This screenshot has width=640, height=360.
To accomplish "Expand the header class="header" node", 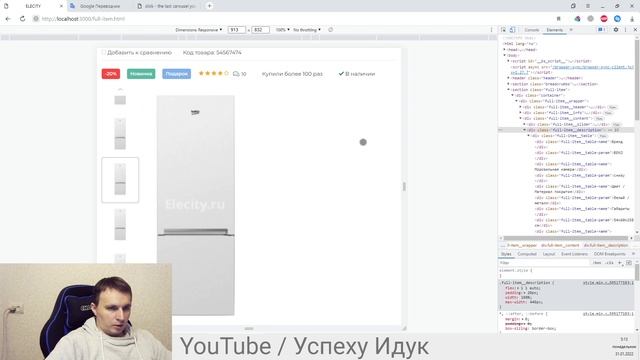I will [x=509, y=78].
